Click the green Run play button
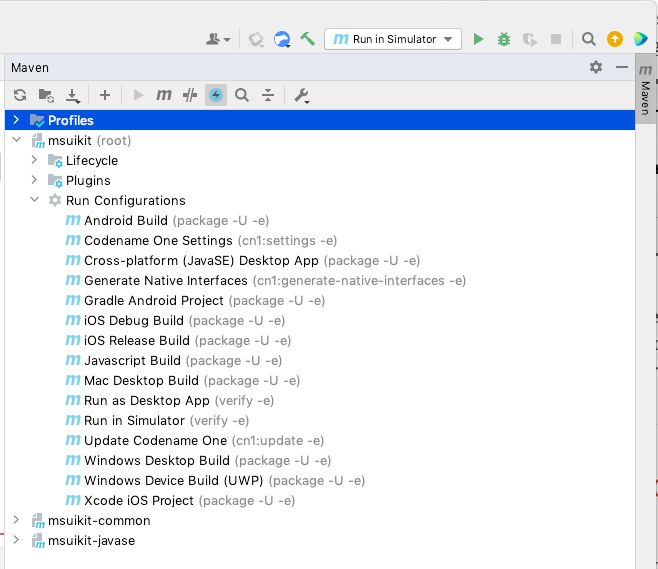Viewport: 658px width, 569px height. click(478, 39)
